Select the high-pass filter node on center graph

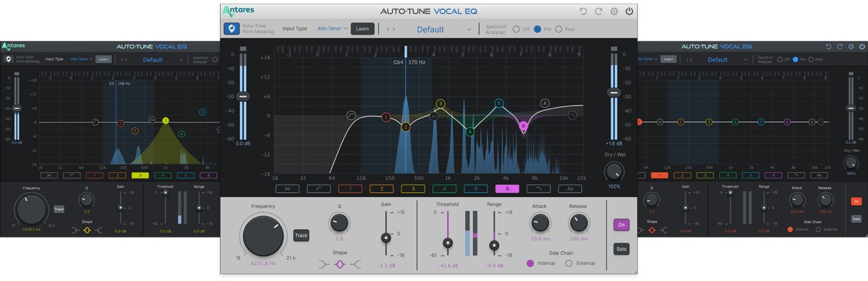coord(352,115)
